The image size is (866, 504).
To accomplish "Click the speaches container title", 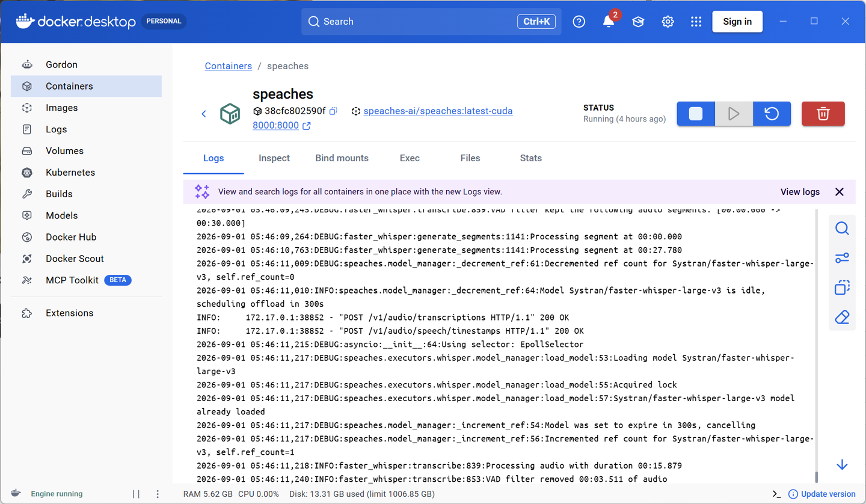I will pos(283,94).
